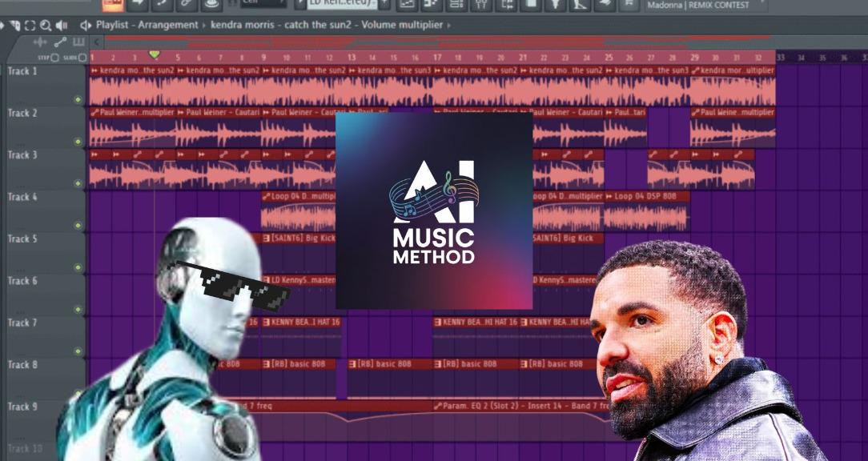Jump to bar 25 on the timeline ruler
The height and width of the screenshot is (461, 868).
click(609, 58)
